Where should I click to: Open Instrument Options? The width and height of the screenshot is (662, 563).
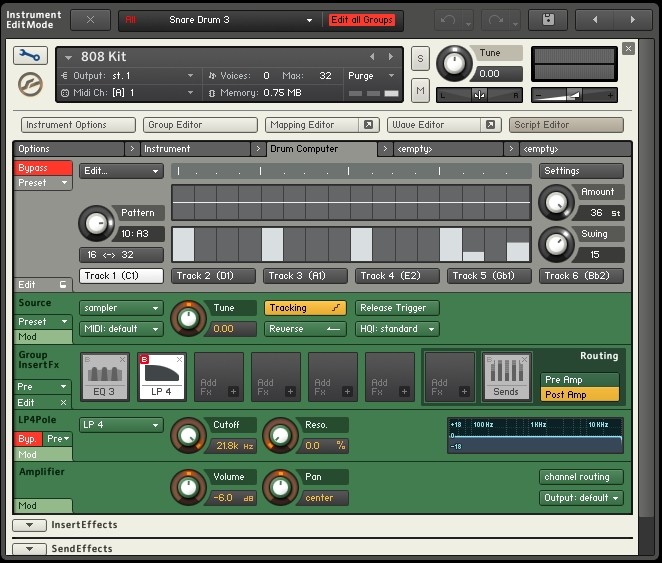(78, 125)
